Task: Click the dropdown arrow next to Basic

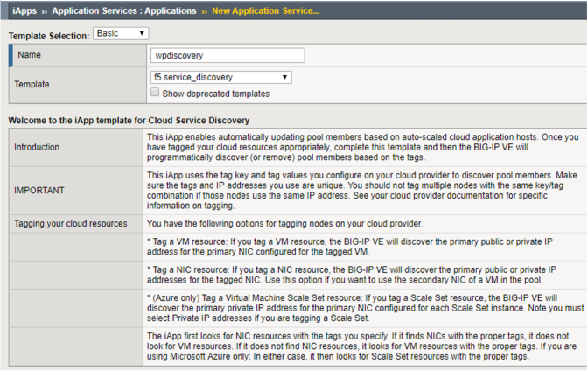Action: coord(142,33)
